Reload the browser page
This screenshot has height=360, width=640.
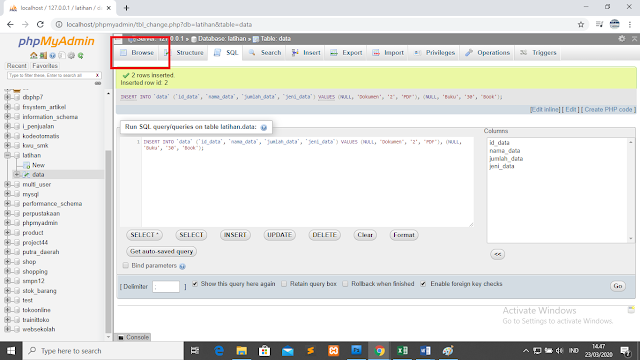[40, 24]
